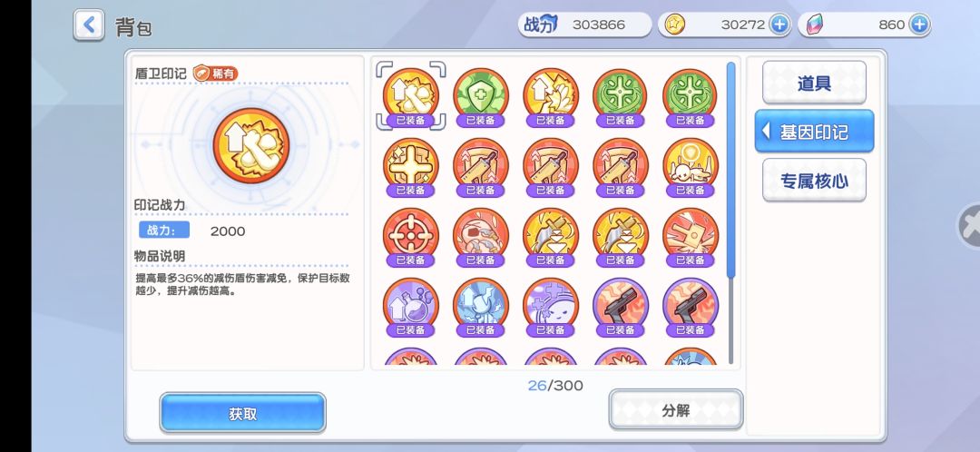Add more crystals with plus icon
980x452 pixels.
point(918,25)
